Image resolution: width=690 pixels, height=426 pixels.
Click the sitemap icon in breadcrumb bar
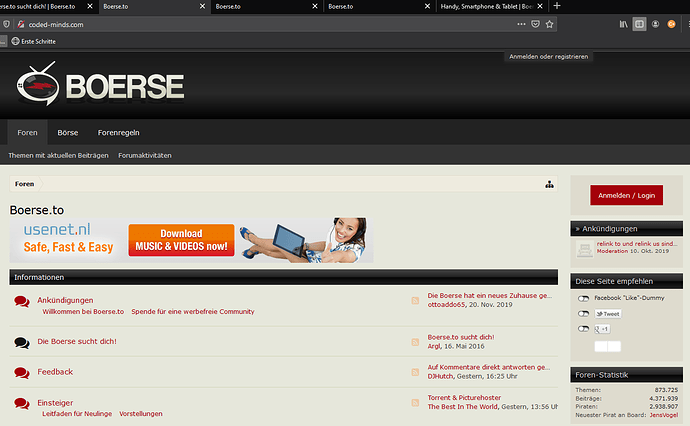550,184
